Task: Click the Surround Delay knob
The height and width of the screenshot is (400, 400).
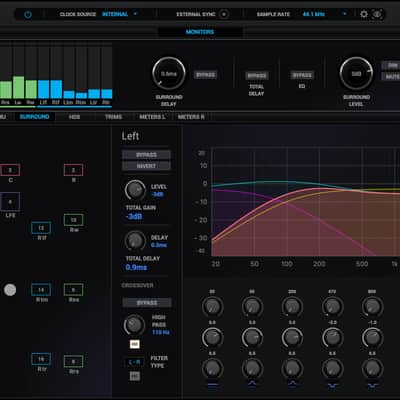Action: pos(169,73)
